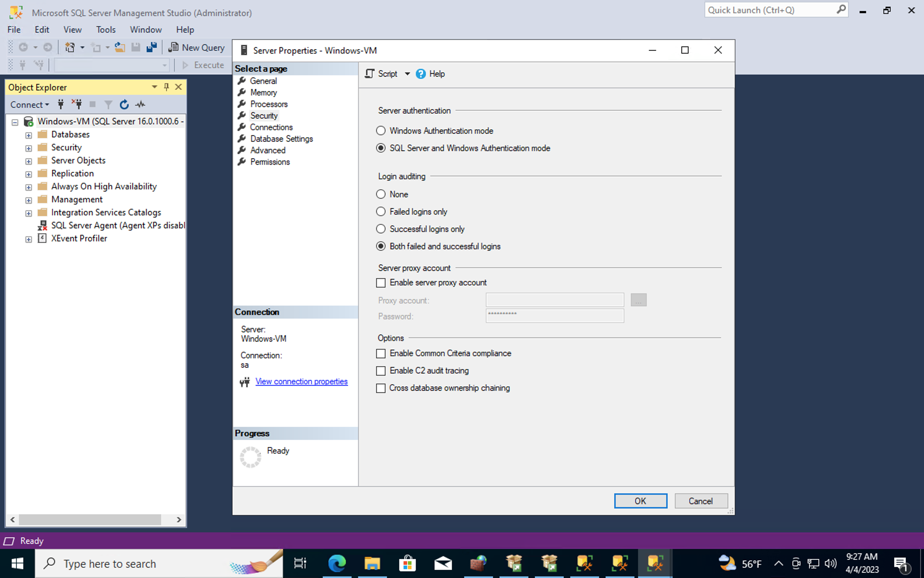Open the New Project dropdown arrow

tap(82, 48)
